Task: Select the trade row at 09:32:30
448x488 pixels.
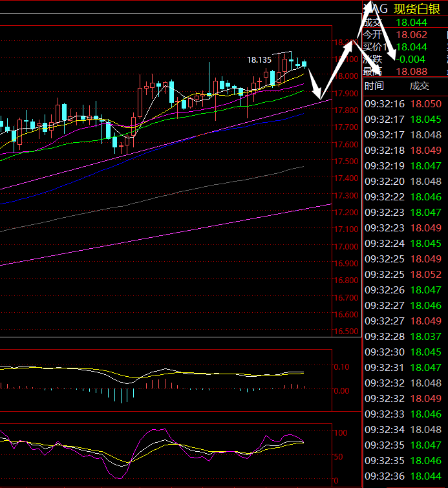Action: tap(403, 352)
